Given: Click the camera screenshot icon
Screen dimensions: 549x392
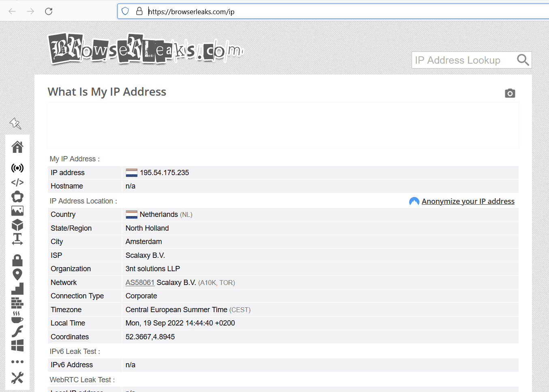Looking at the screenshot, I should coord(510,93).
